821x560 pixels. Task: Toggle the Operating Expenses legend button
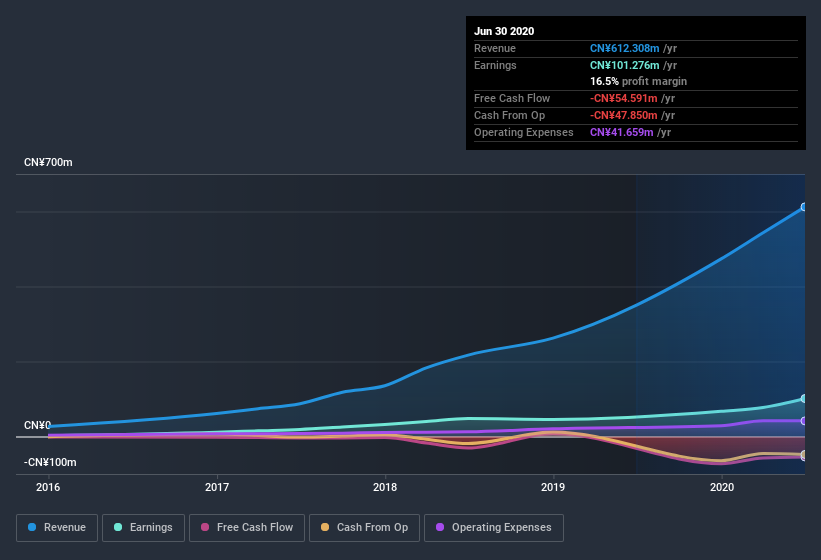494,528
